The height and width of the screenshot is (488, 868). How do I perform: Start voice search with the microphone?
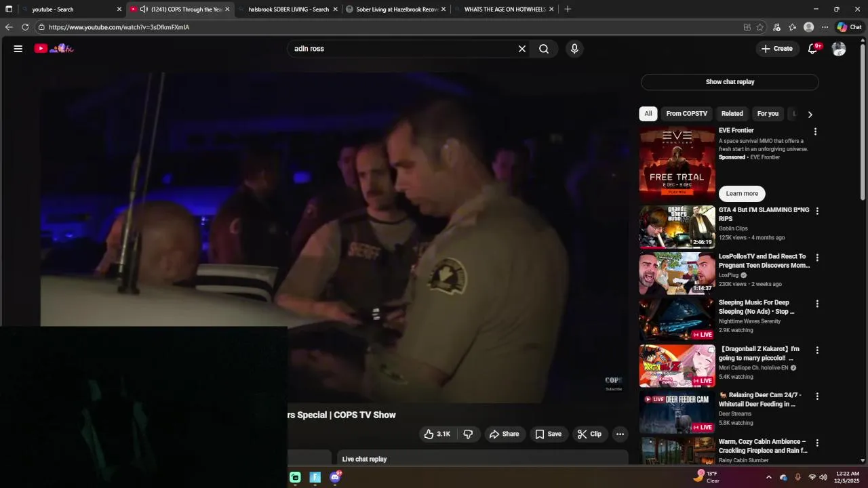tap(574, 49)
